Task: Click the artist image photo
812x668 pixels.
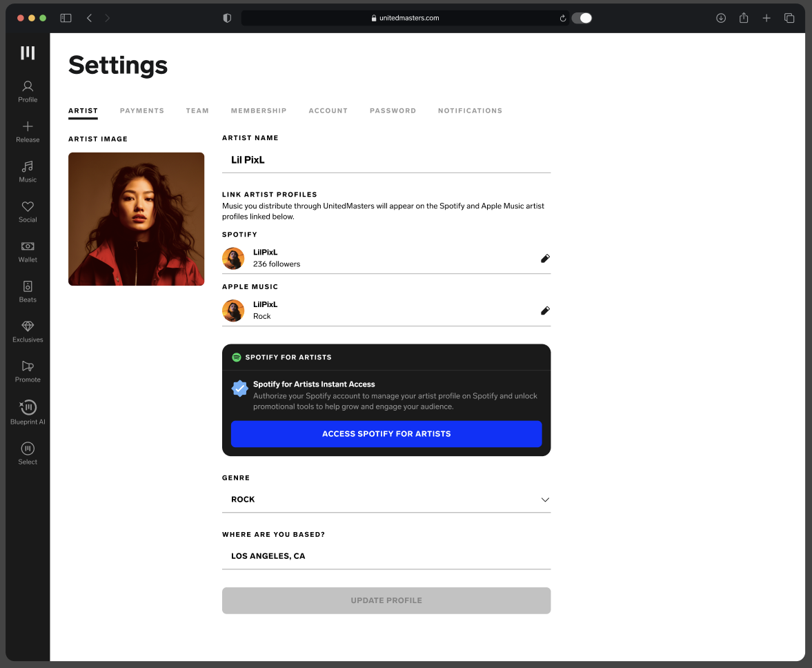Action: pos(136,219)
